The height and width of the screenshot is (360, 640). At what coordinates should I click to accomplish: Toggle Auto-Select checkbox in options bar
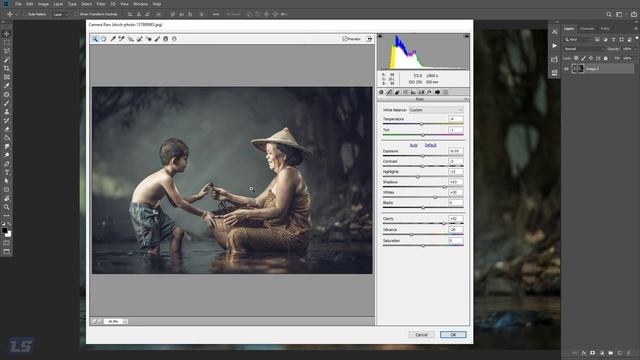tap(24, 14)
